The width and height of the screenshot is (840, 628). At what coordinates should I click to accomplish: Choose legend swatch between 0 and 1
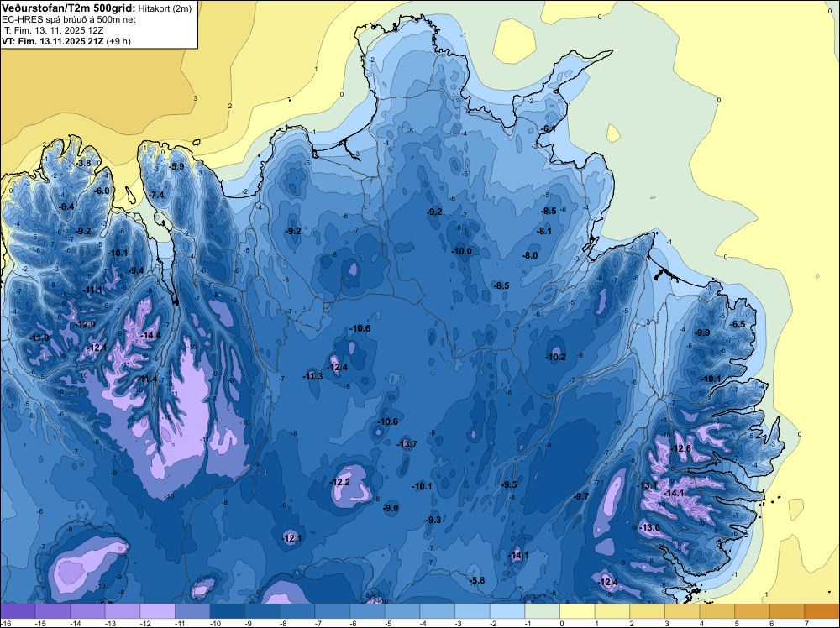coord(578,611)
